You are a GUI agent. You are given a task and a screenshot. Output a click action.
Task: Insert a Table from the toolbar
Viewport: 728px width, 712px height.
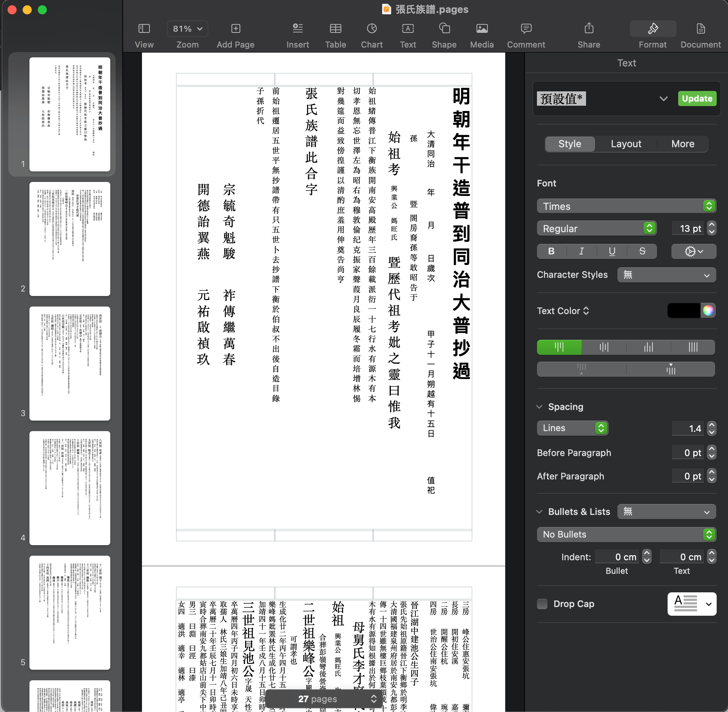pyautogui.click(x=335, y=29)
